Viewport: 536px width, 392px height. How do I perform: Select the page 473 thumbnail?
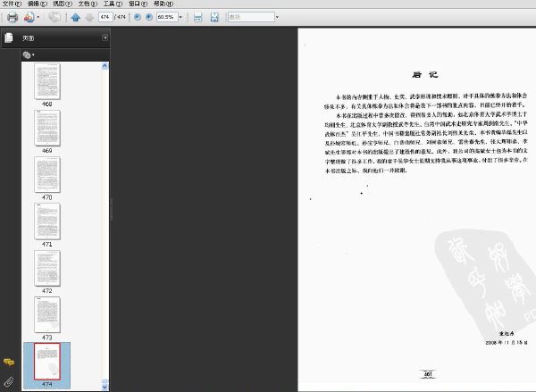[47, 315]
